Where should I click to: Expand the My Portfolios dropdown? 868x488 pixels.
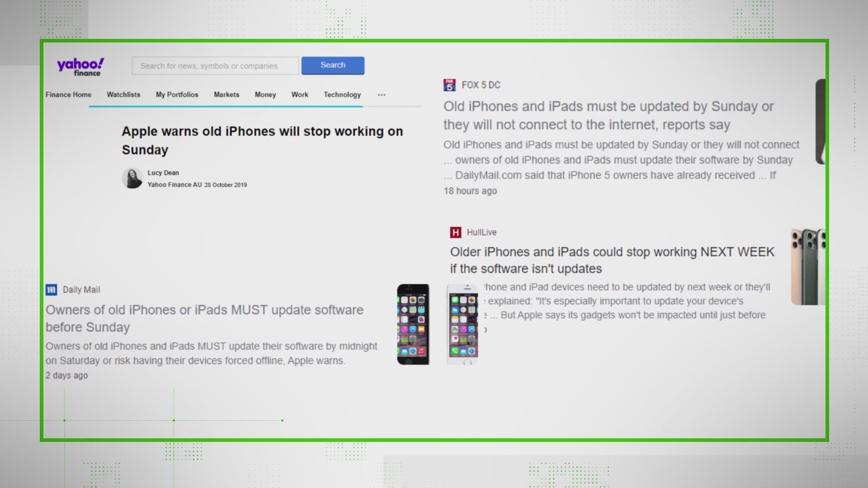177,94
